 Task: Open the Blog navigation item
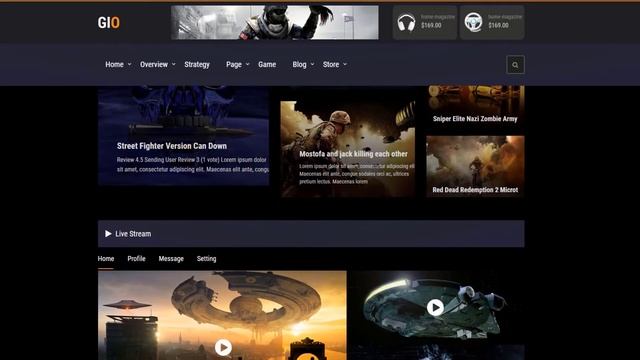299,64
